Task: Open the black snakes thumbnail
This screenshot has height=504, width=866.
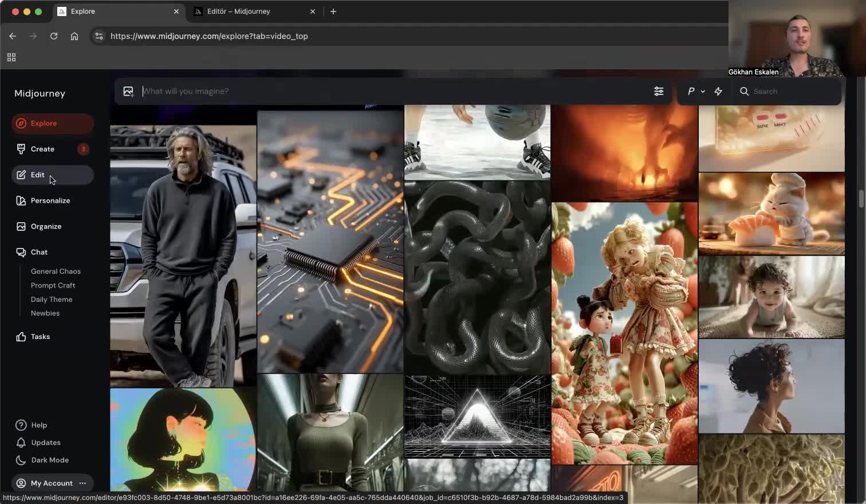Action: coord(477,278)
